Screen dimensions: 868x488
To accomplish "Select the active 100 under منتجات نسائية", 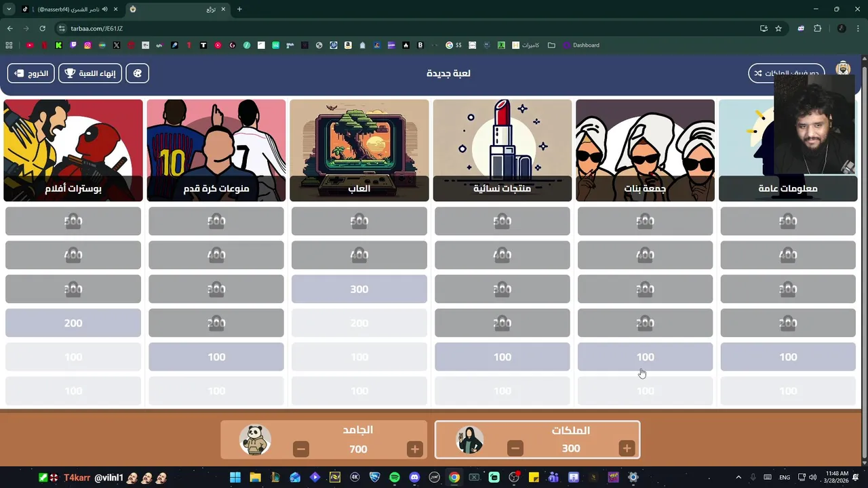I will (502, 357).
